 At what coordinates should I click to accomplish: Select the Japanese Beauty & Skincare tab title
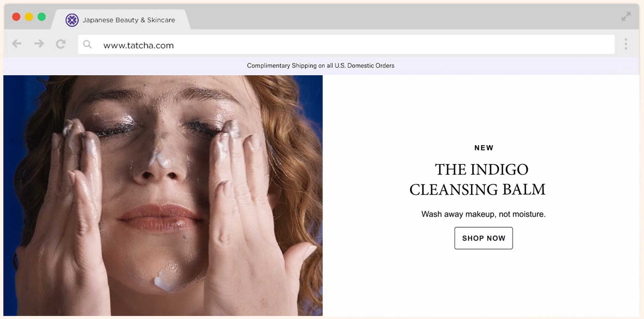click(129, 20)
